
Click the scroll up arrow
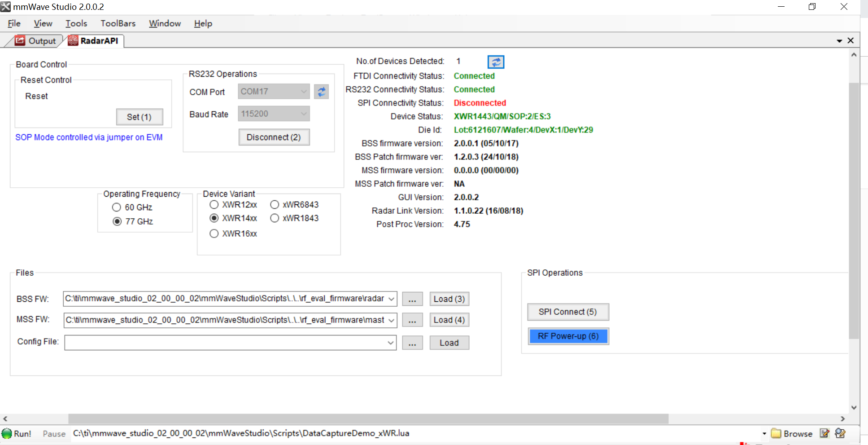click(854, 55)
